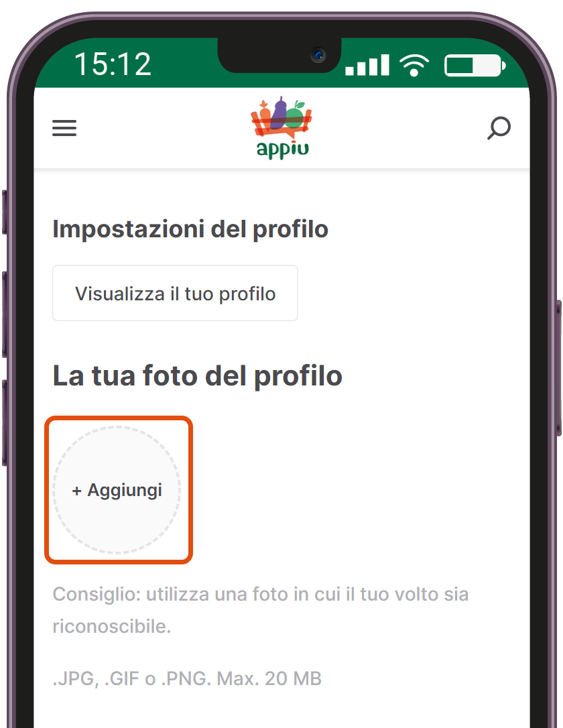Open the hamburger navigation menu
563x728 pixels.
point(64,127)
